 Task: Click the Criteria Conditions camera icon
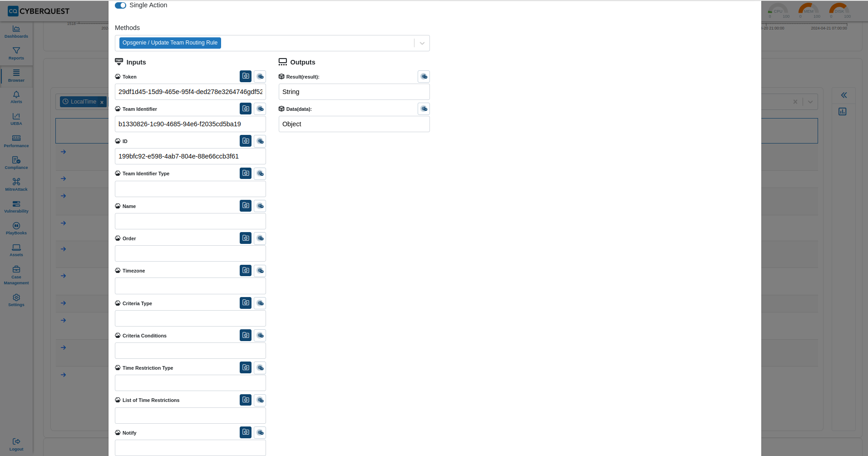pyautogui.click(x=246, y=335)
